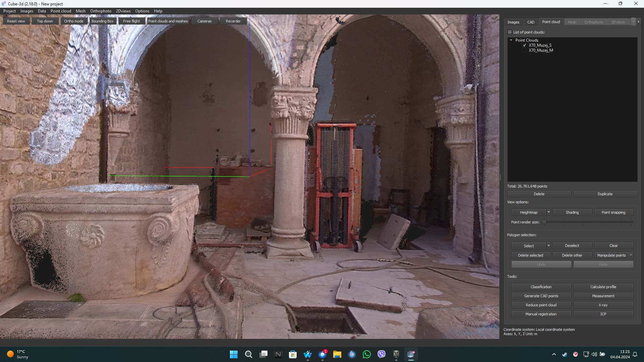Click the Point render size slider handle
The image size is (644, 362).
pos(544,222)
